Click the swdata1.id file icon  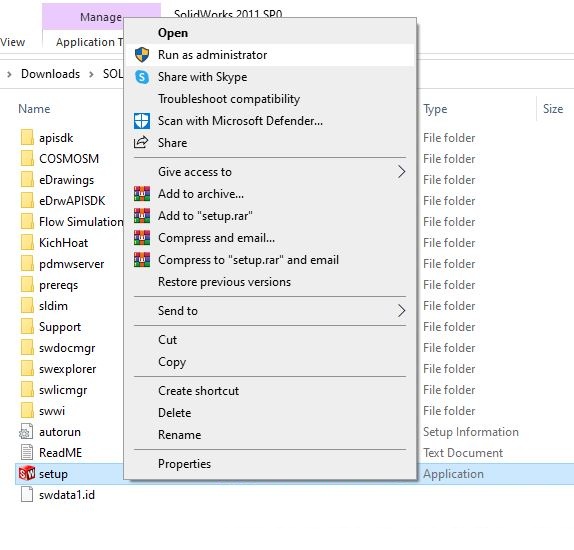click(x=27, y=495)
